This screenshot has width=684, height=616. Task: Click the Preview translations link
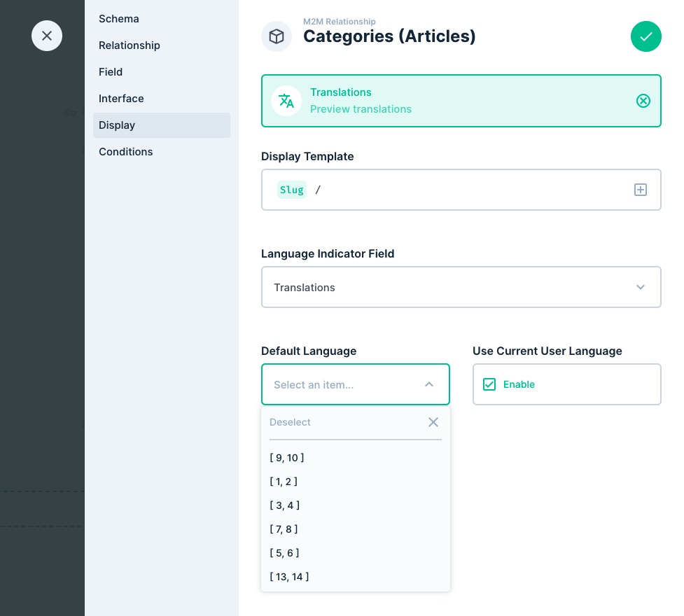[x=360, y=109]
